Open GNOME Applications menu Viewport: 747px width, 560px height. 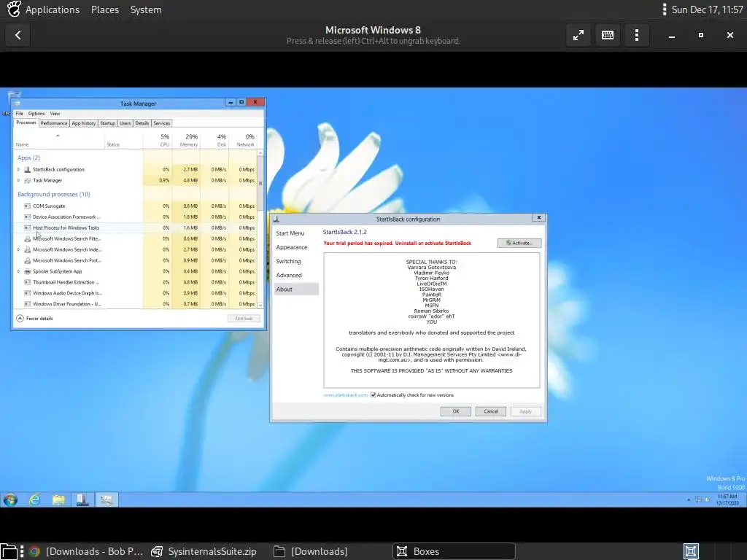tap(53, 9)
